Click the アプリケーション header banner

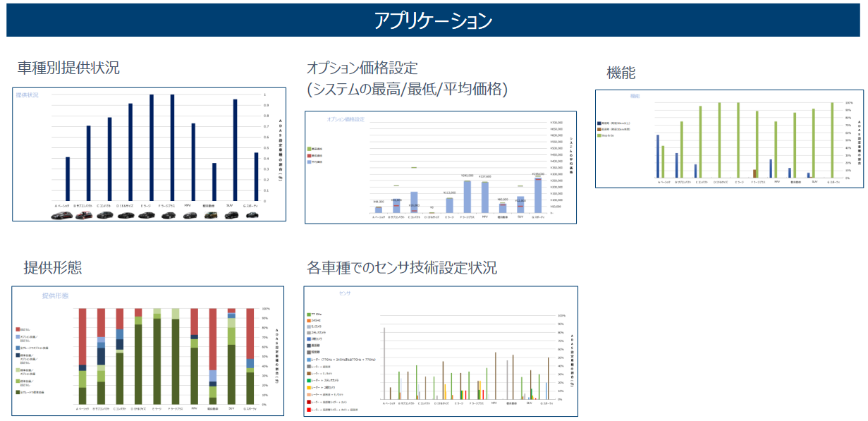click(x=434, y=20)
